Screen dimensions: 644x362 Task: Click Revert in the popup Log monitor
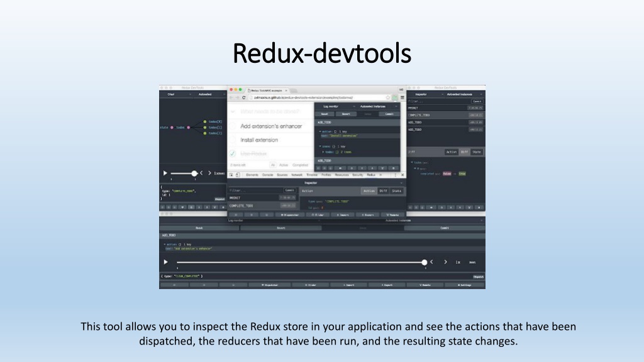pos(347,114)
